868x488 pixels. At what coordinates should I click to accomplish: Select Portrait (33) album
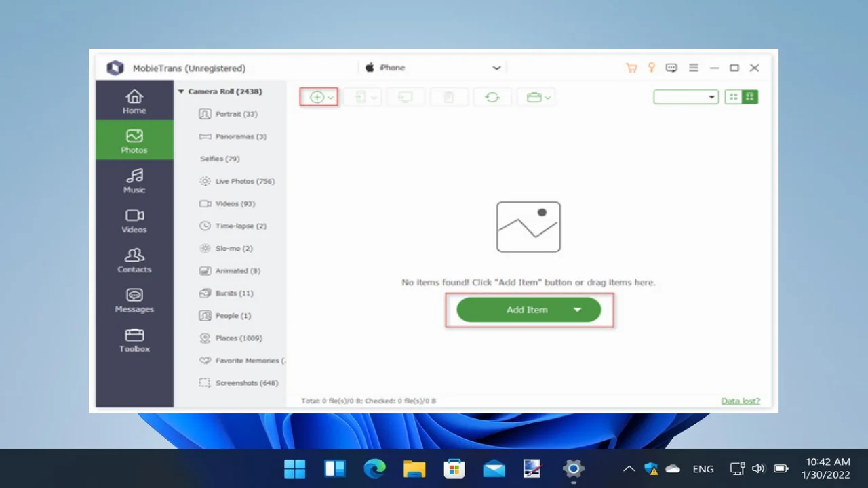pyautogui.click(x=229, y=114)
